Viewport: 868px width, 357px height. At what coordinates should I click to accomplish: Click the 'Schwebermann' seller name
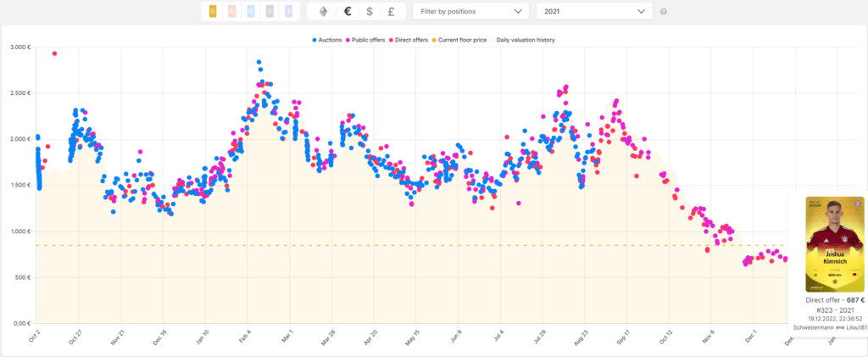click(812, 328)
